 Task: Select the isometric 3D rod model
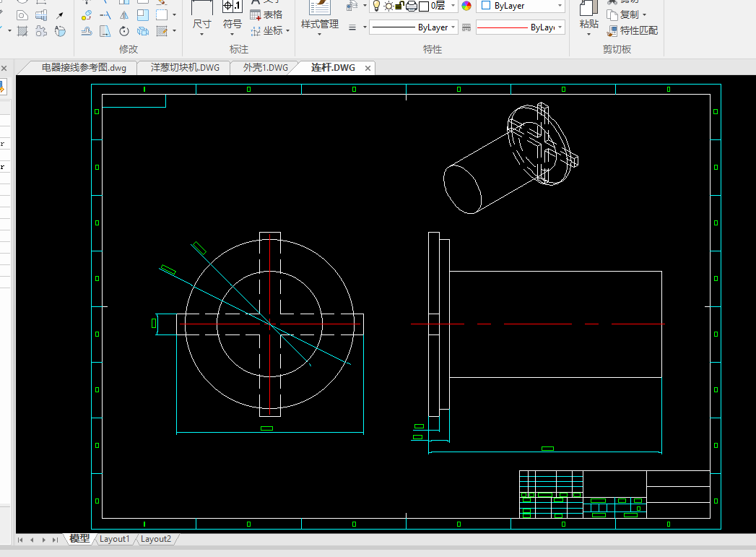[x=510, y=158]
